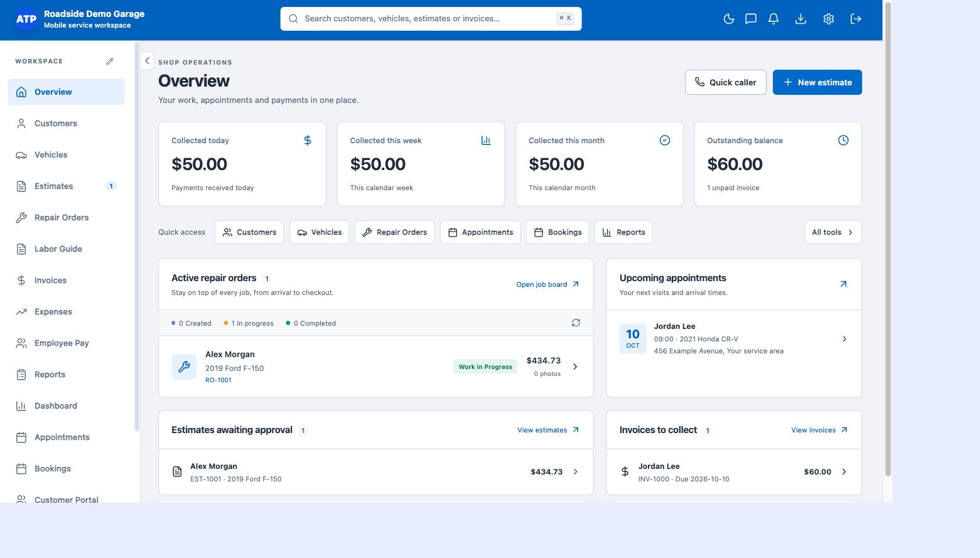Click the Estimates count badge in sidebar

pyautogui.click(x=111, y=186)
